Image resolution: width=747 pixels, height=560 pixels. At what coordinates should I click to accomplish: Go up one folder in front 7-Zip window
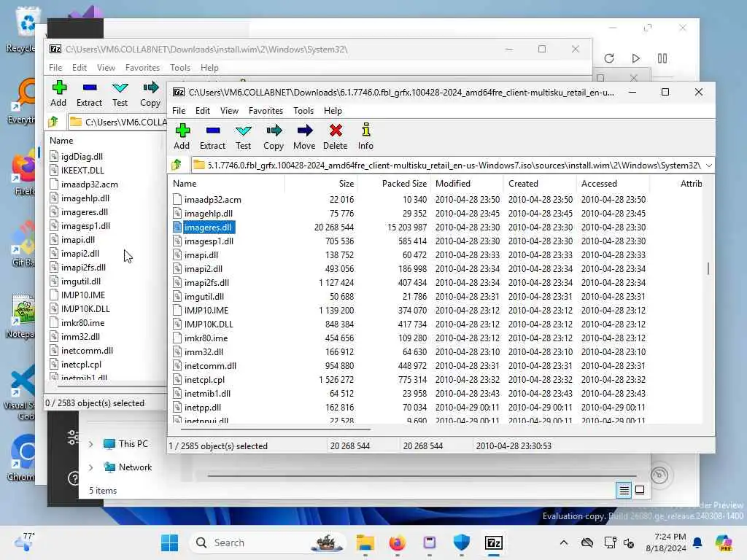pyautogui.click(x=177, y=165)
